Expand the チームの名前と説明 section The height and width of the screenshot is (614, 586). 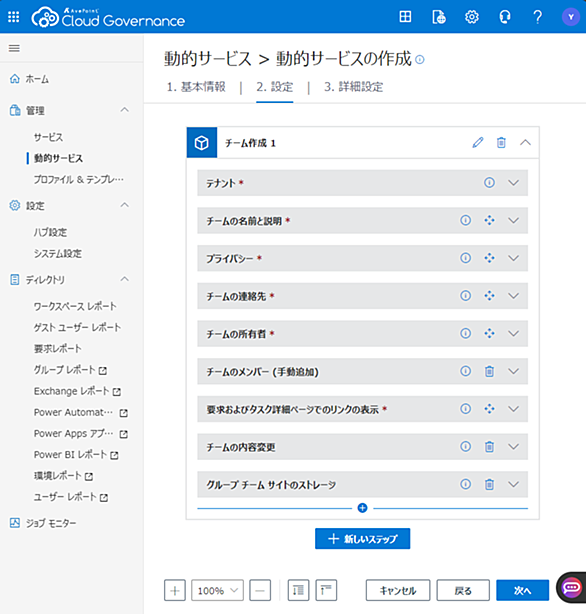click(514, 220)
